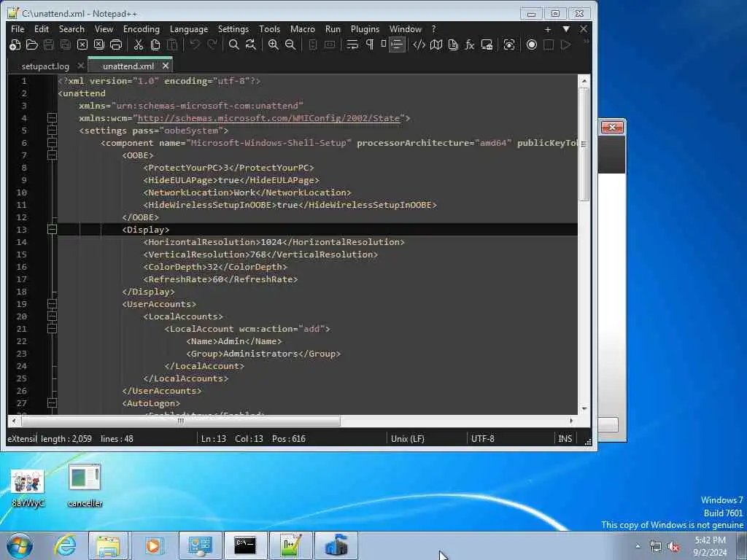Collapse the fold marker on line 13 Display
This screenshot has height=560, width=747.
tap(52, 230)
